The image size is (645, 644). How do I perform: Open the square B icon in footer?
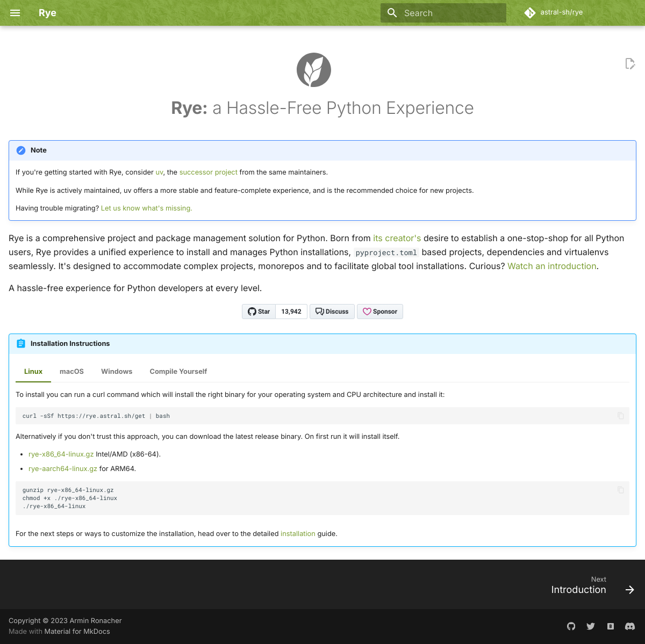coord(611,626)
